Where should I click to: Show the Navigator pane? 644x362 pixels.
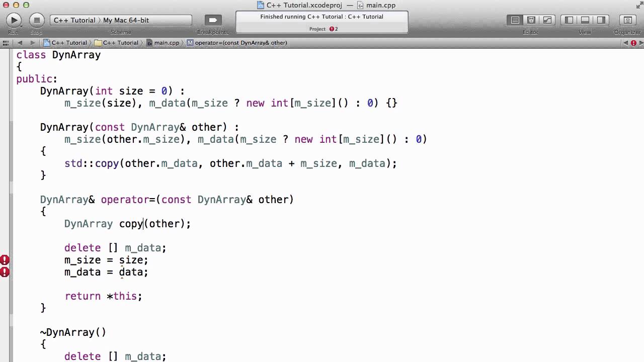[x=569, y=20]
